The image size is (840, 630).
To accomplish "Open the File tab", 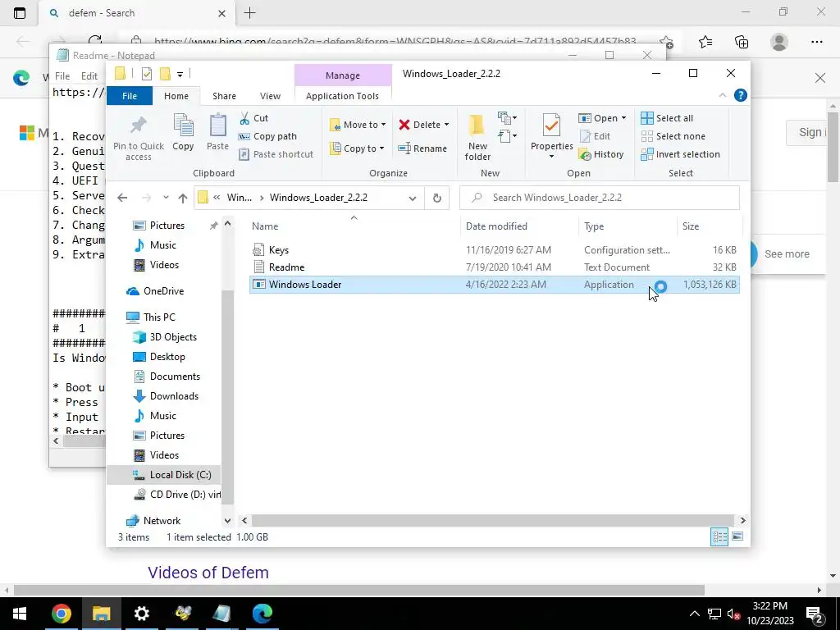I will 130,96.
